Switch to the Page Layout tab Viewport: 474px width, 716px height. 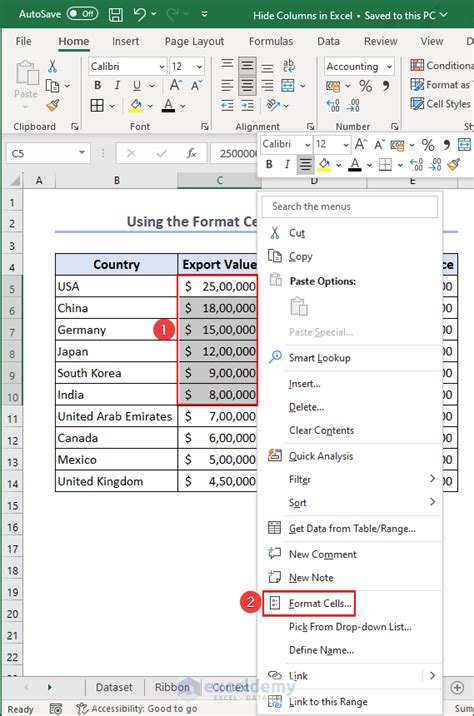[x=194, y=41]
